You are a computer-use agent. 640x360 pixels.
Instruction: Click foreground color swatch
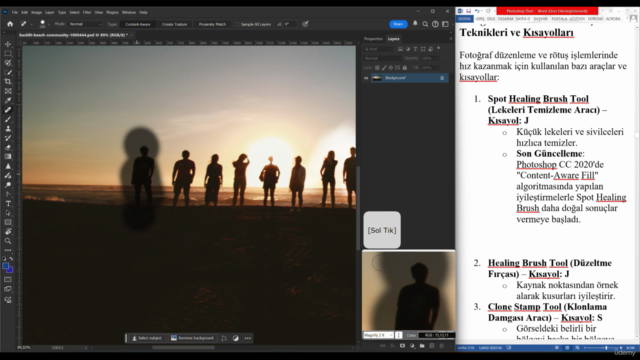(x=6, y=267)
